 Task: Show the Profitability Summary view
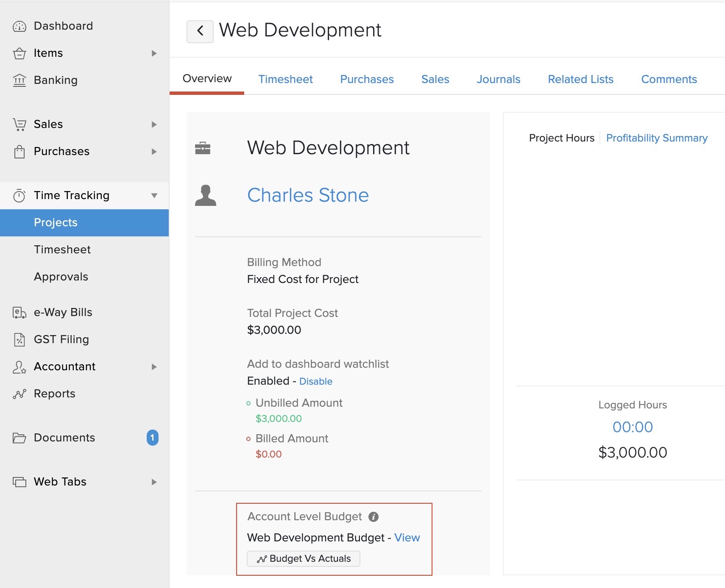pos(656,138)
